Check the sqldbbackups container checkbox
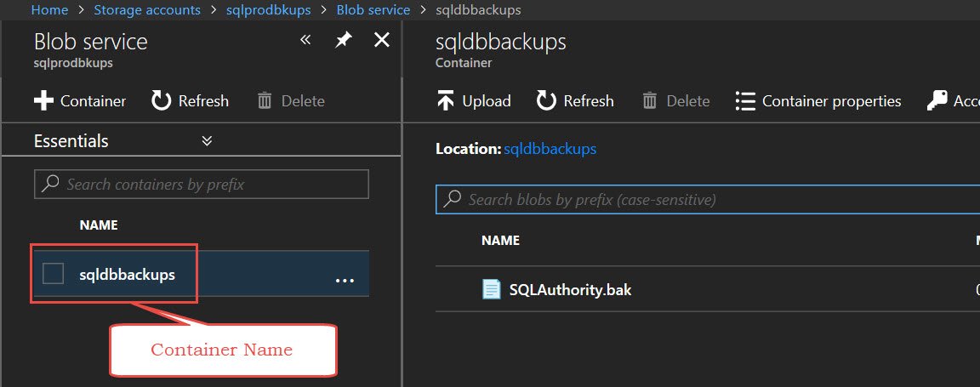The width and height of the screenshot is (980, 387). tap(53, 274)
